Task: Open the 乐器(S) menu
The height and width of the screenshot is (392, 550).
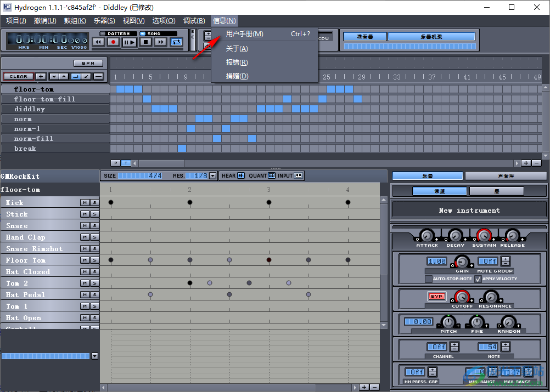Action: coord(104,21)
